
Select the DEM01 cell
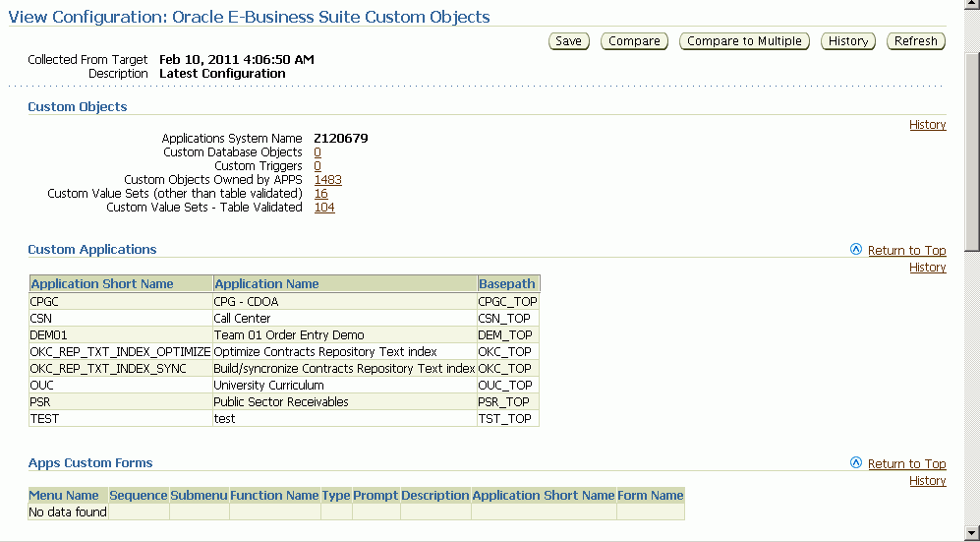pyautogui.click(x=121, y=335)
